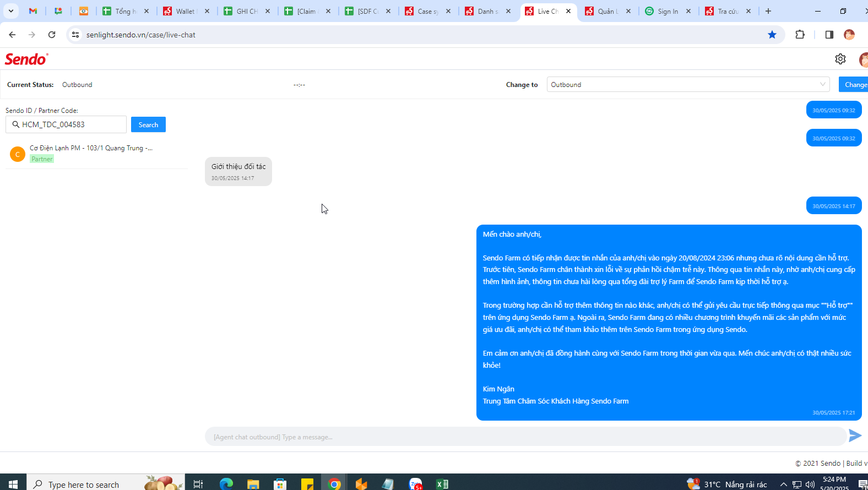Click the green Partner tag

pos(42,159)
